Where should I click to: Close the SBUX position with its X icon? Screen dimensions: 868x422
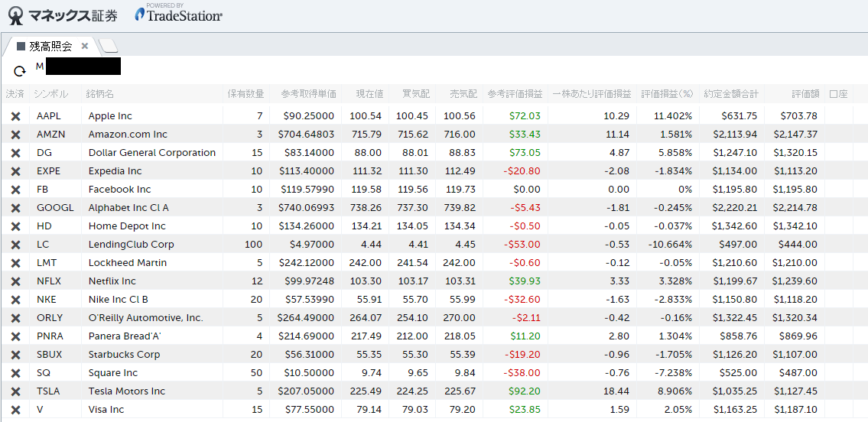pos(16,354)
